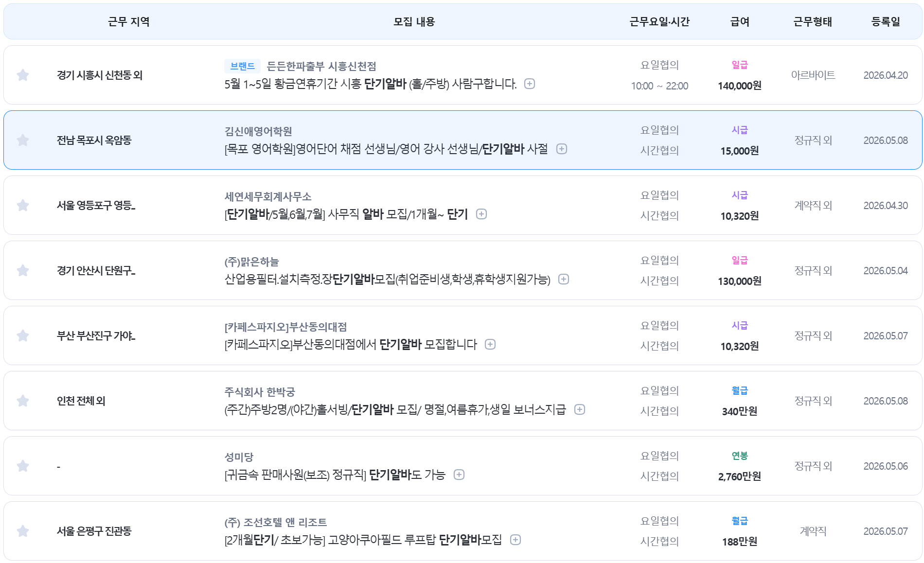Select location text 인천 전체 외
This screenshot has width=924, height=563.
point(81,401)
